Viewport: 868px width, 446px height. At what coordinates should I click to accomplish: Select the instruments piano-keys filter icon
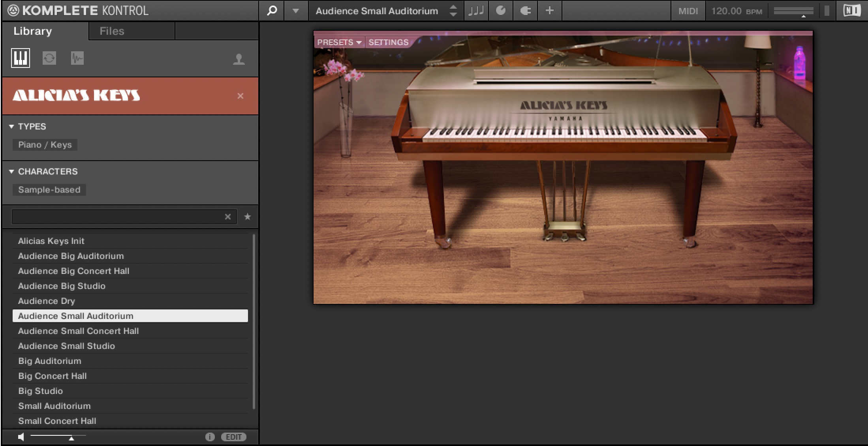click(x=21, y=58)
